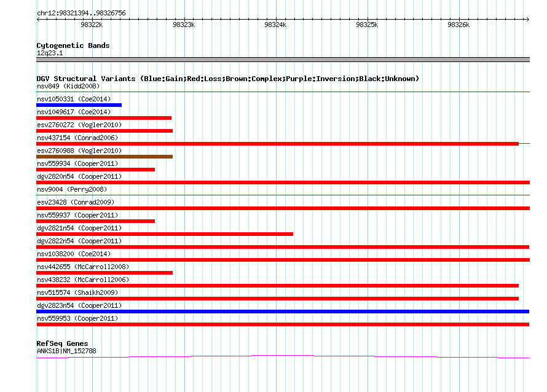Click the nsv559937 (Cooper2011) label

77,215
